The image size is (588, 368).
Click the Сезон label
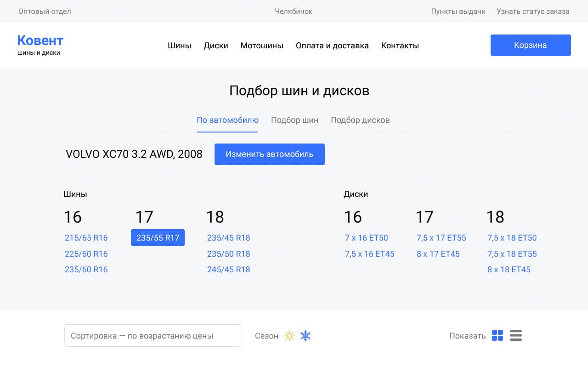266,336
